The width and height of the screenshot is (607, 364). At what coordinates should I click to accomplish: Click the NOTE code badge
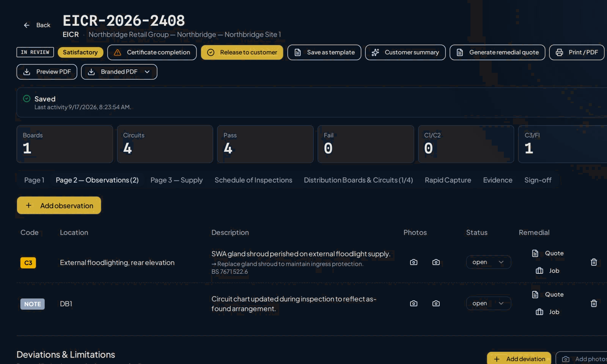click(x=33, y=304)
